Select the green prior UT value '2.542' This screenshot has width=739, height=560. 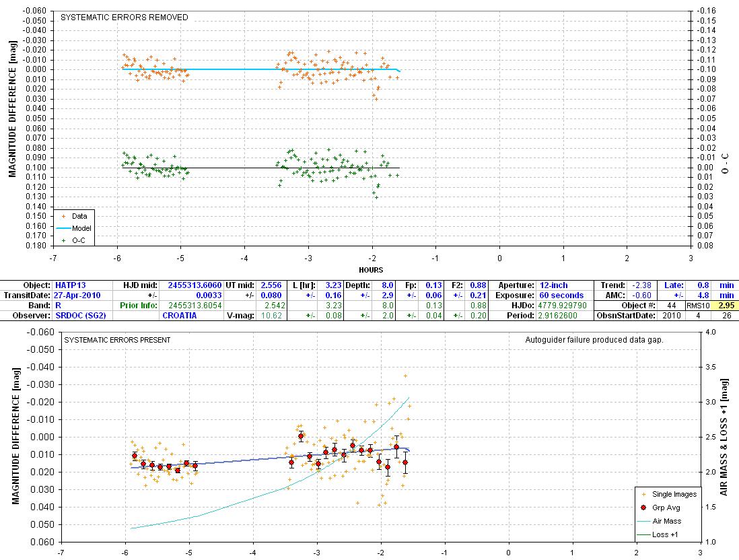click(275, 306)
